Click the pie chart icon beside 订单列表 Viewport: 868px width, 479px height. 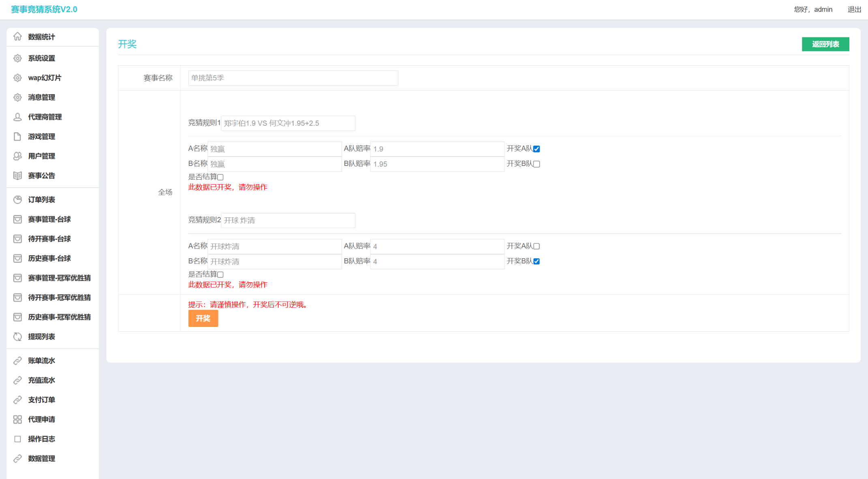tap(17, 200)
